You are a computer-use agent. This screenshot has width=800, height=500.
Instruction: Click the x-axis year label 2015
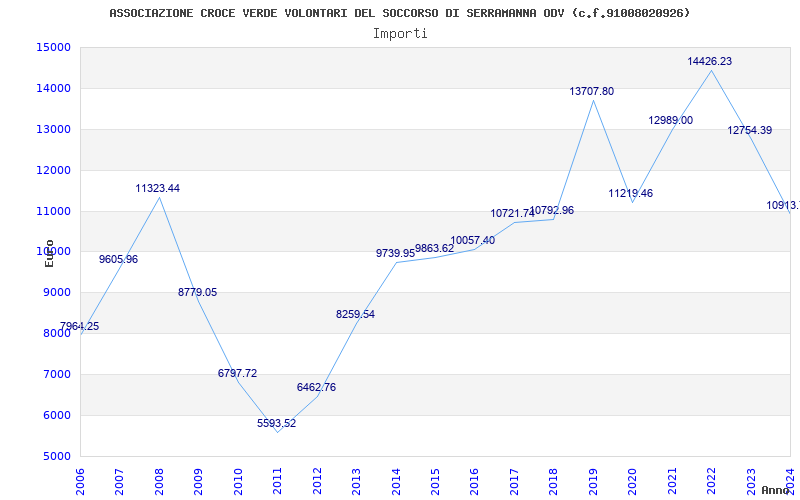pos(435,481)
